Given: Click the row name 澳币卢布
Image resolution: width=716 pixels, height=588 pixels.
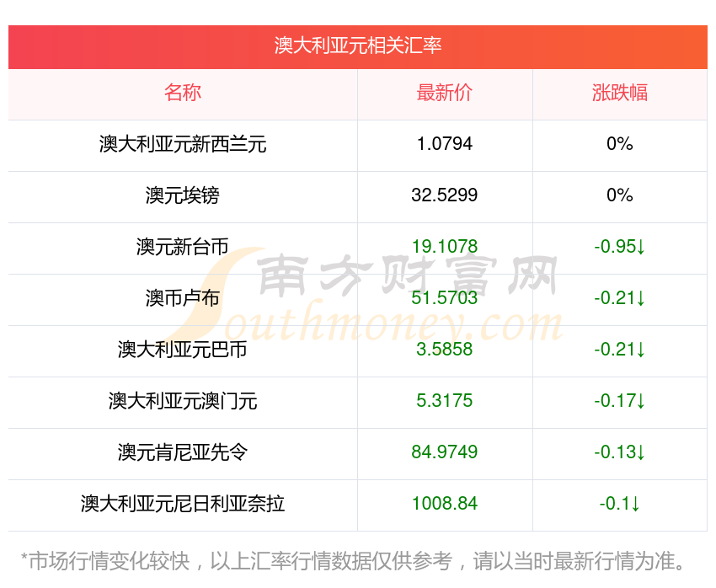Looking at the screenshot, I should click(x=183, y=298).
